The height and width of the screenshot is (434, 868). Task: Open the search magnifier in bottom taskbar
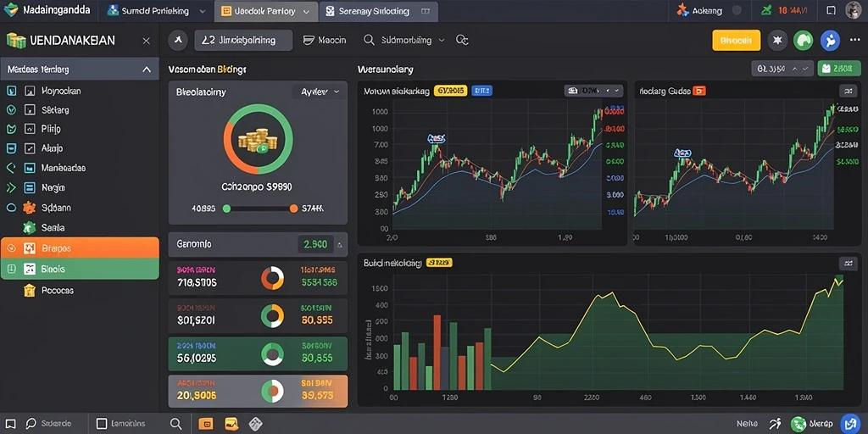pyautogui.click(x=176, y=424)
